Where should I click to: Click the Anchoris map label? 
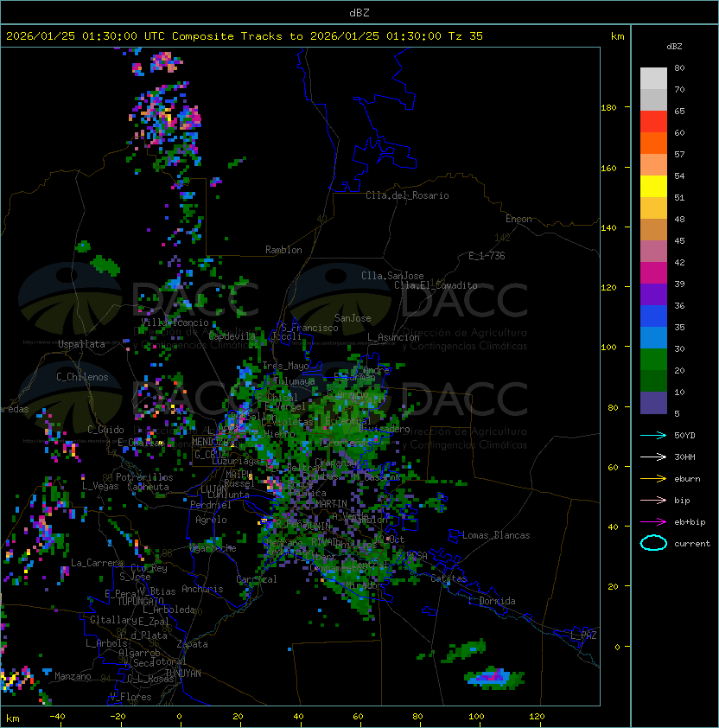pos(202,589)
